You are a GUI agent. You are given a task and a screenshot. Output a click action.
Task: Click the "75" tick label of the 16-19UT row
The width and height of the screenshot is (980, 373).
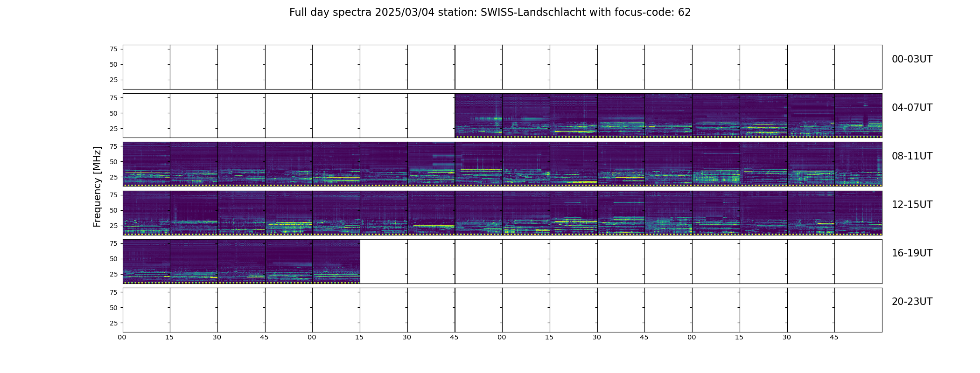[x=113, y=243]
